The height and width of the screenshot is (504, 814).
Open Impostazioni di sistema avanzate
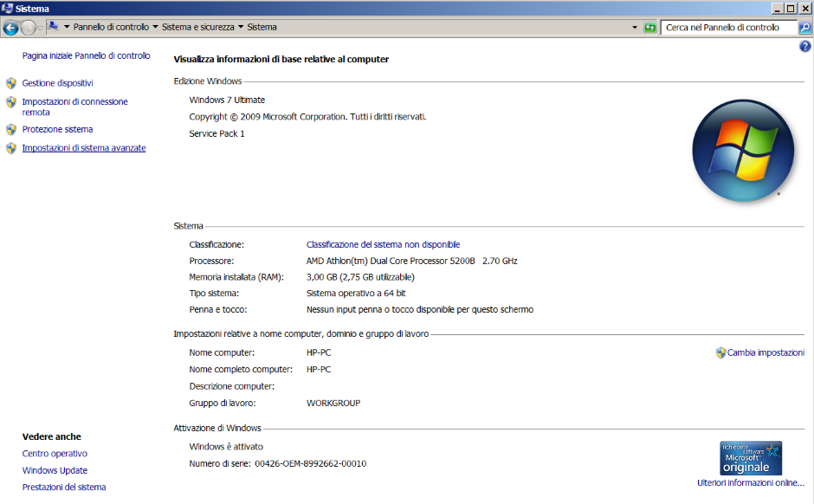(84, 148)
